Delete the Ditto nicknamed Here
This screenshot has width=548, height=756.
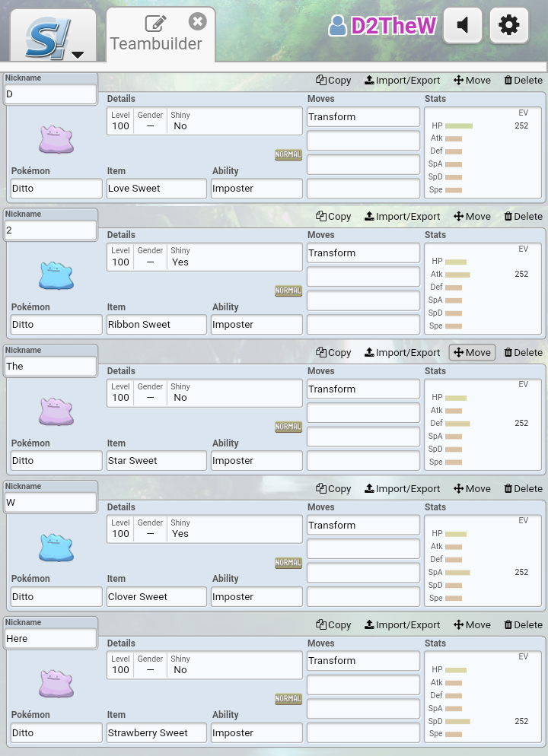523,625
